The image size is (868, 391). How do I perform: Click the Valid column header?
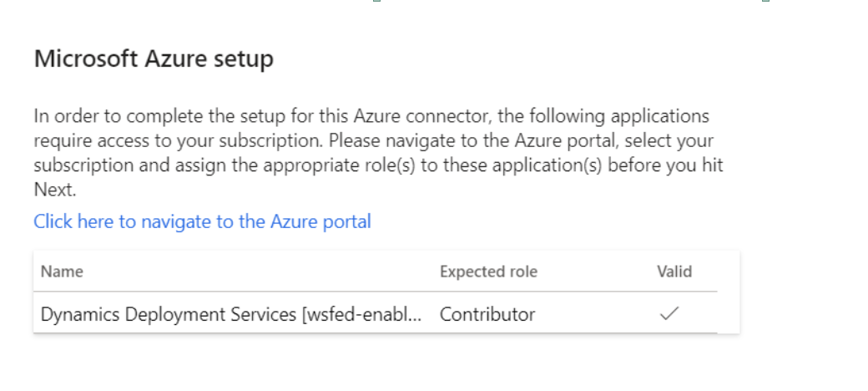pos(674,272)
